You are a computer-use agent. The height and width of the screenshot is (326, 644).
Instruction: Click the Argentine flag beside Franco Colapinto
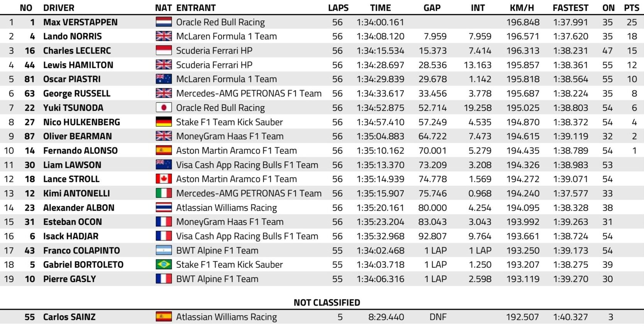pos(164,250)
